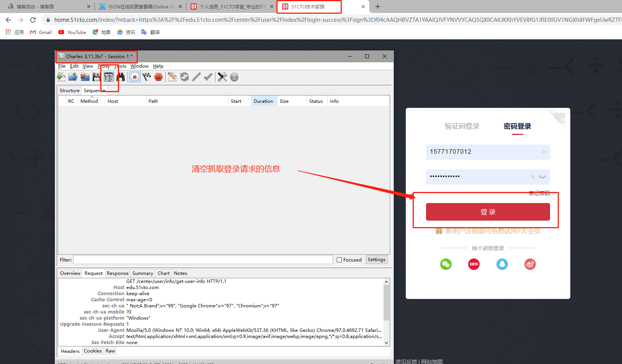Open Find with the binoculars icon
The width and height of the screenshot is (622, 364).
pos(121,77)
